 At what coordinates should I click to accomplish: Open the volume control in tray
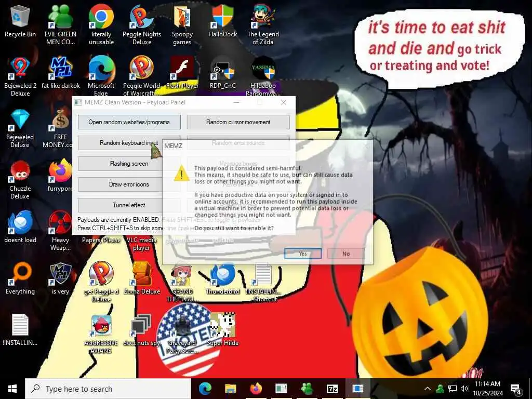click(x=464, y=389)
